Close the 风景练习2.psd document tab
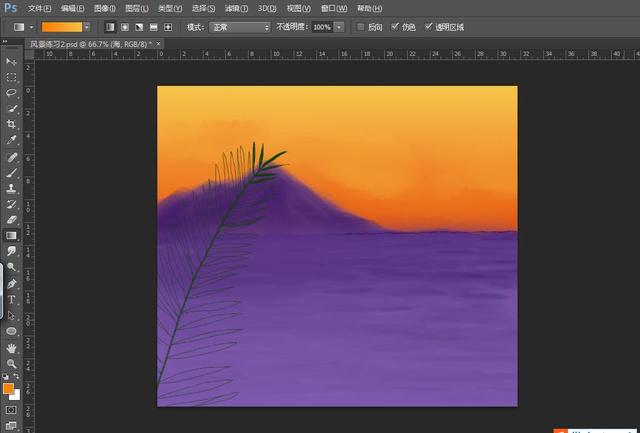This screenshot has height=433, width=640. click(159, 44)
